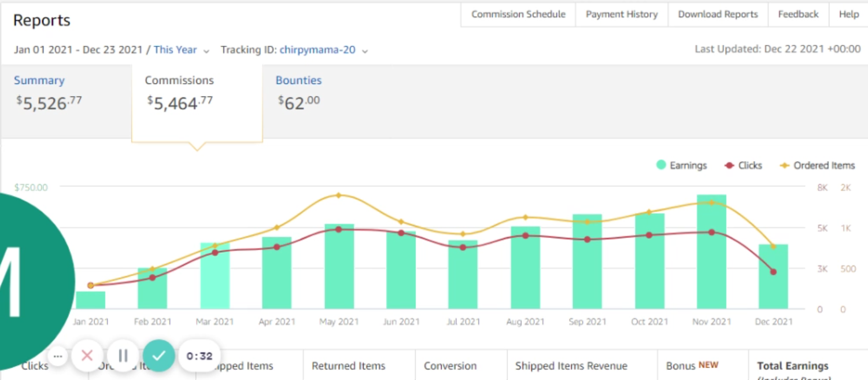
Task: Open the Feedback tab
Action: coord(798,14)
